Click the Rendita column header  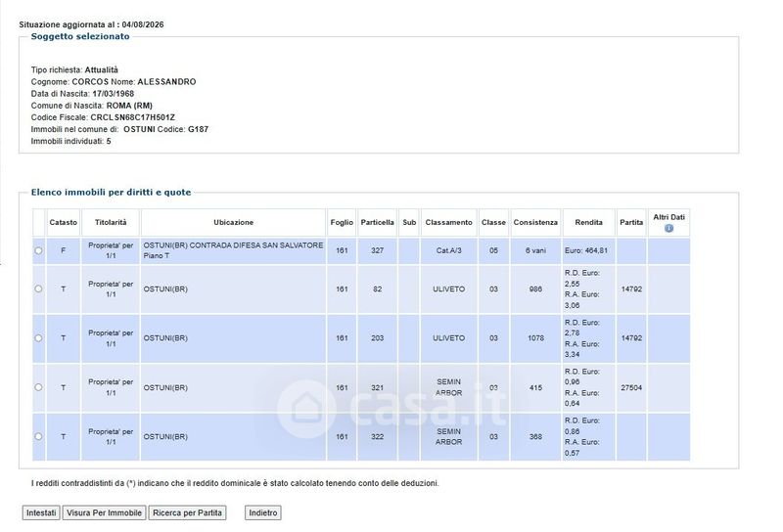(x=588, y=223)
